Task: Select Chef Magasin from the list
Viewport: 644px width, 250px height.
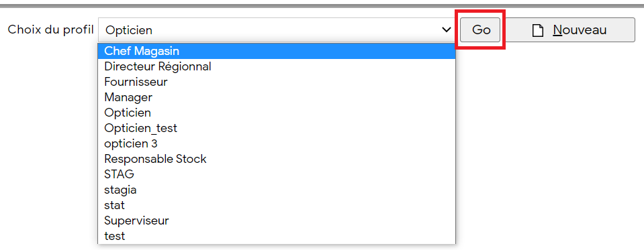Action: point(277,51)
